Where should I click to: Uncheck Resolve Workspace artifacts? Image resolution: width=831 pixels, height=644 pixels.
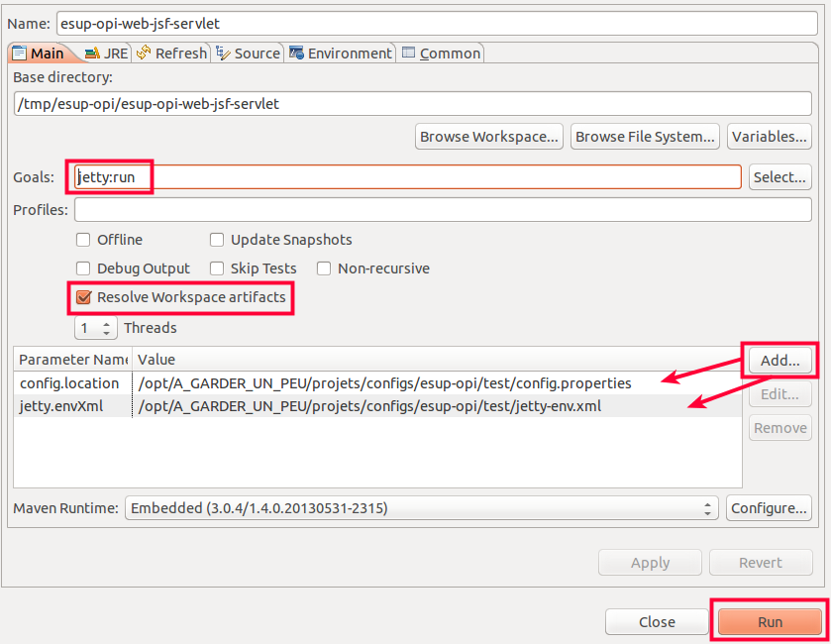pyautogui.click(x=84, y=297)
